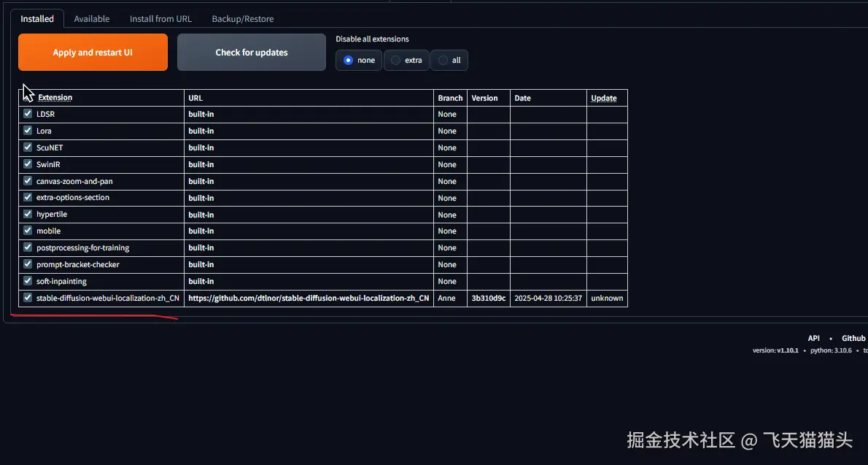Select the 'extra' disable extensions radio
The image size is (868, 465).
pyautogui.click(x=406, y=61)
